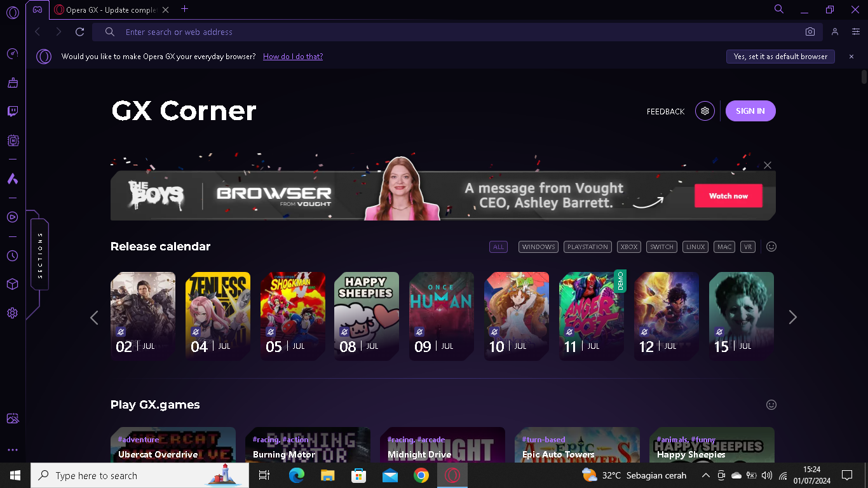The image size is (868, 488).
Task: Open the Windows Start menu
Action: pos(15,475)
